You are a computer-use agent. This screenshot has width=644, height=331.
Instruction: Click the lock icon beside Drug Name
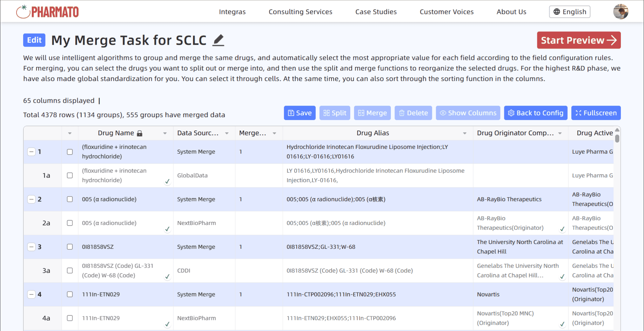(x=139, y=133)
